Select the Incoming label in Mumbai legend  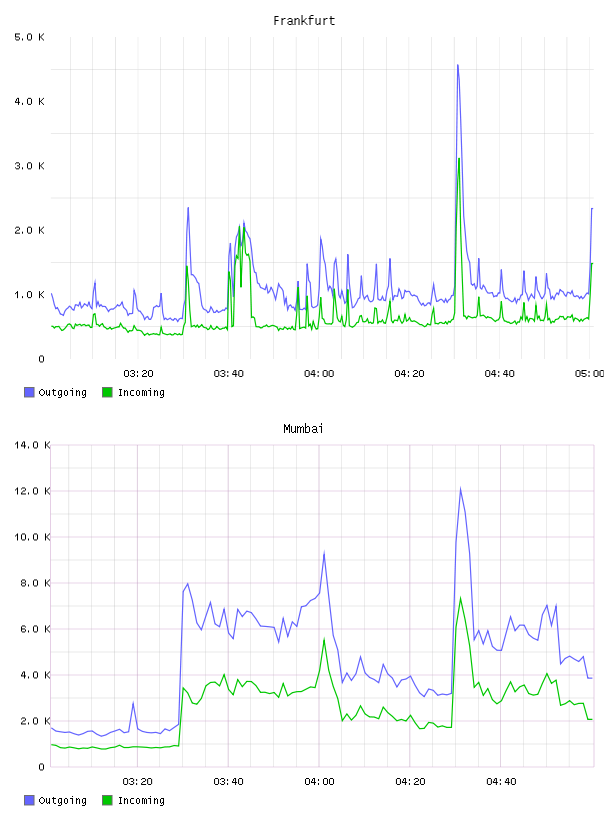tap(141, 801)
